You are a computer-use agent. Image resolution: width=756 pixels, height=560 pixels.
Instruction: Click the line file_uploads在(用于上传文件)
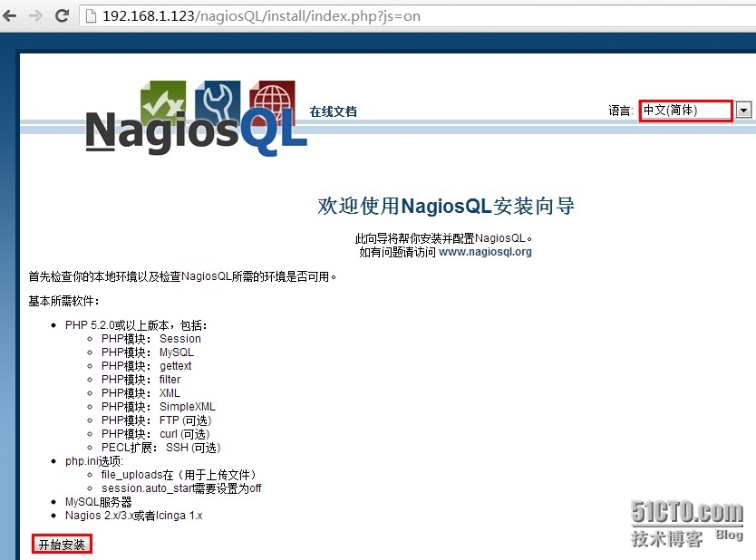click(179, 475)
